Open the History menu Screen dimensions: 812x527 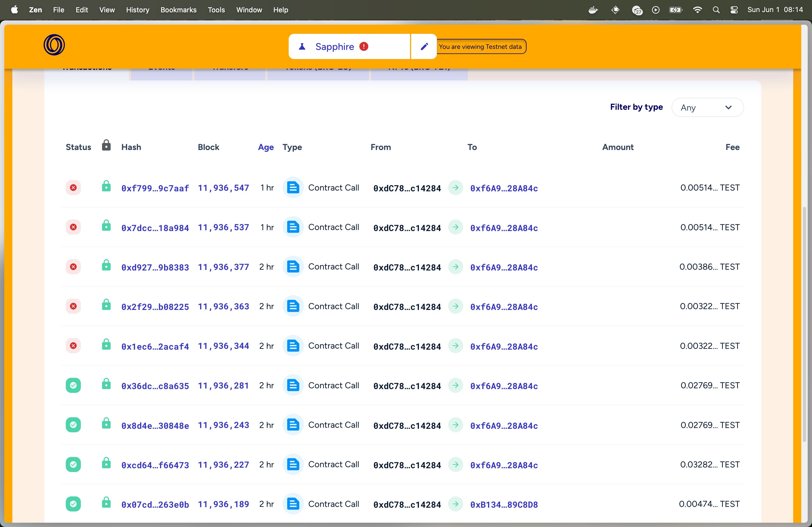click(137, 10)
